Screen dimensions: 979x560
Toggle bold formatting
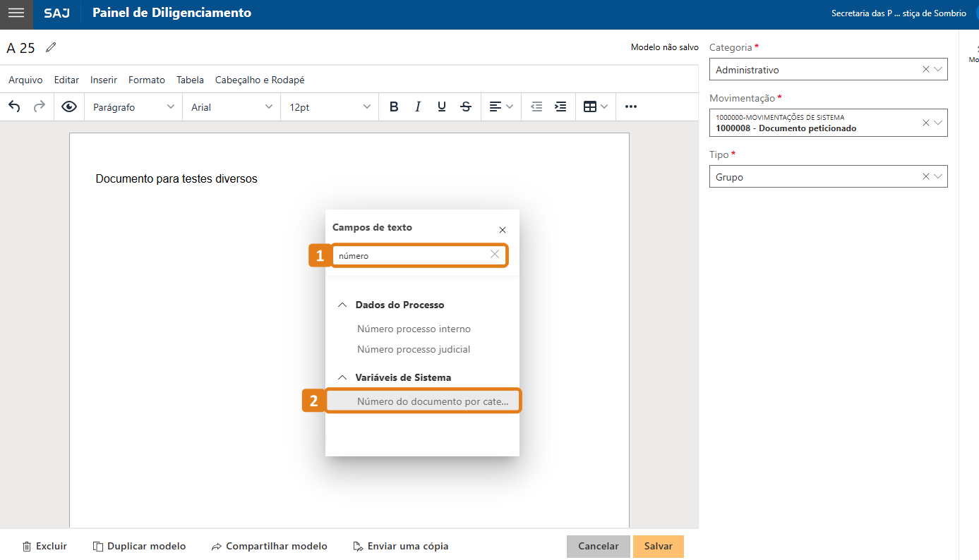pos(394,106)
